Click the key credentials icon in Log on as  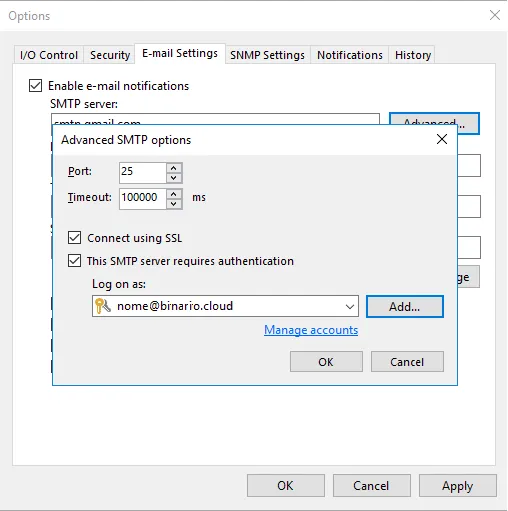coord(102,306)
